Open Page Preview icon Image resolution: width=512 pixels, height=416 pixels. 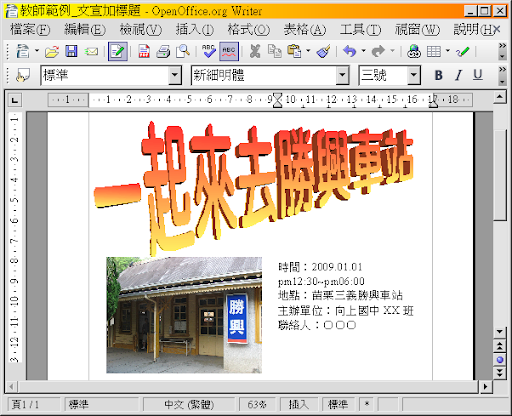click(183, 51)
